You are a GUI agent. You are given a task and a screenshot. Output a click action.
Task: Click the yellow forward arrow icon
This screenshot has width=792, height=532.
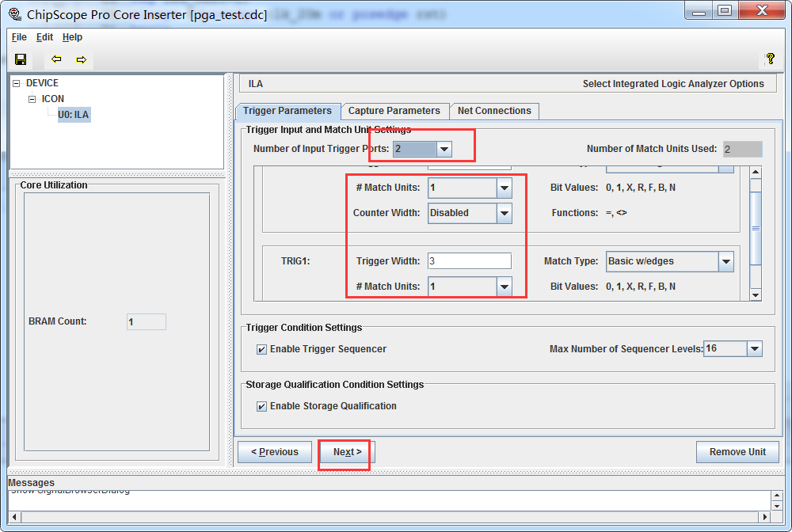(x=81, y=59)
